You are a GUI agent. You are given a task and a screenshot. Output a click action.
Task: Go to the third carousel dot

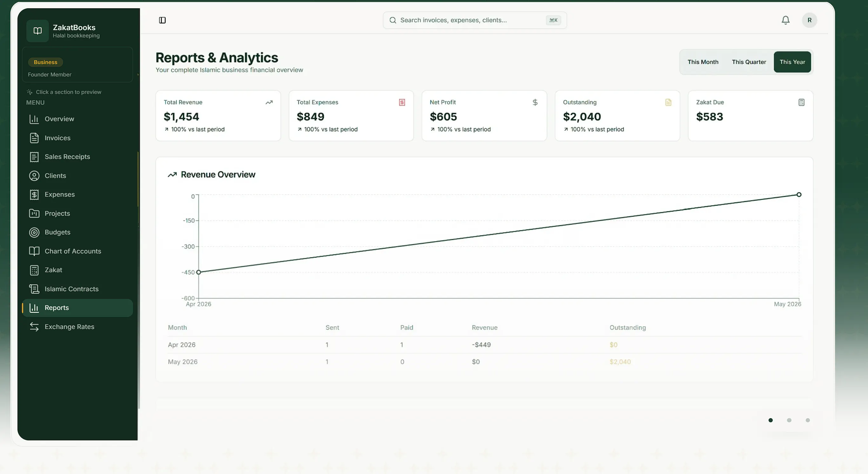coord(807,420)
